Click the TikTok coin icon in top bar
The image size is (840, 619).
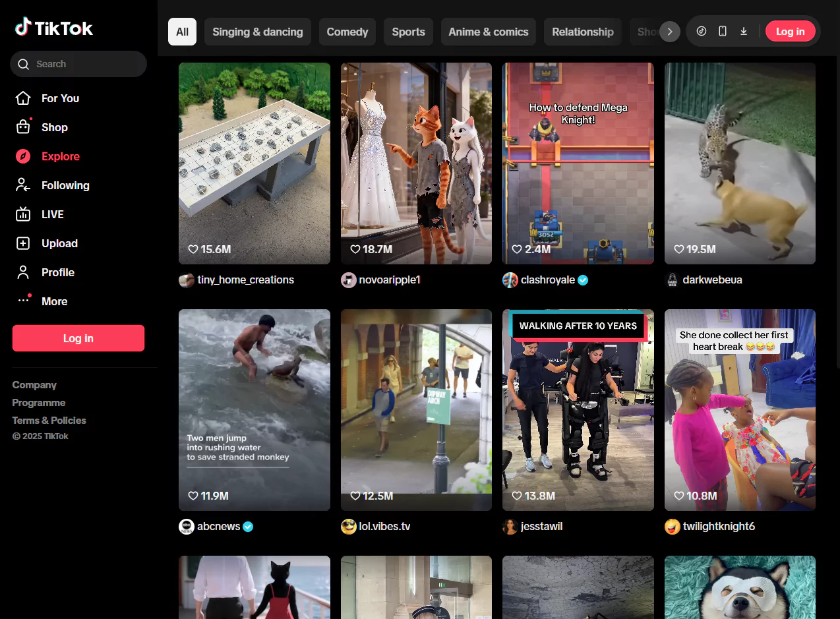[x=702, y=31]
